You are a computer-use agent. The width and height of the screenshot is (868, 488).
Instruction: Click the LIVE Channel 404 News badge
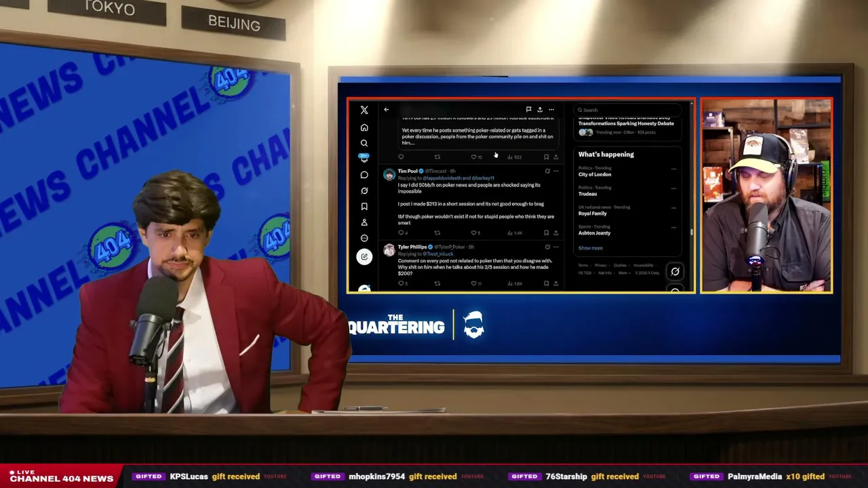[61, 476]
